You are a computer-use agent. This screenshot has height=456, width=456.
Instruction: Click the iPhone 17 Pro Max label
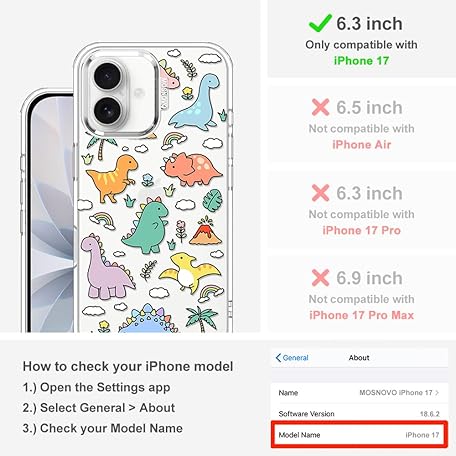(x=361, y=315)
